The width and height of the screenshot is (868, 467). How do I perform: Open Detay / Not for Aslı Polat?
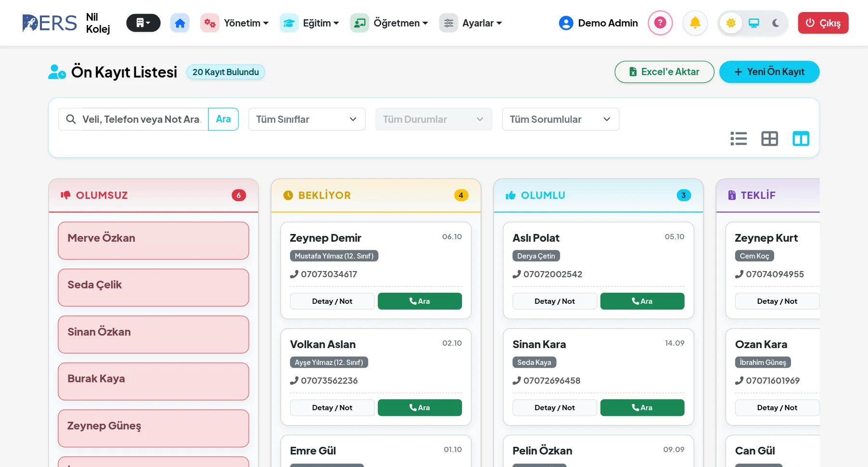555,301
